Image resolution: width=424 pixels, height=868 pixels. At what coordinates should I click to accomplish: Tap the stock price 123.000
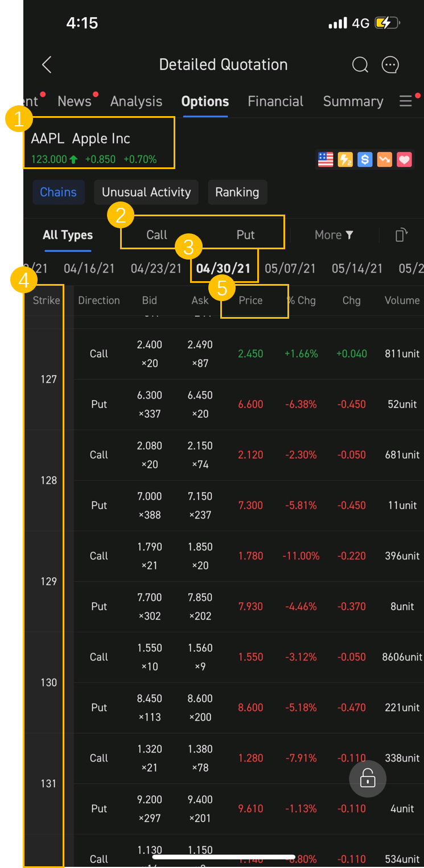pos(49,160)
